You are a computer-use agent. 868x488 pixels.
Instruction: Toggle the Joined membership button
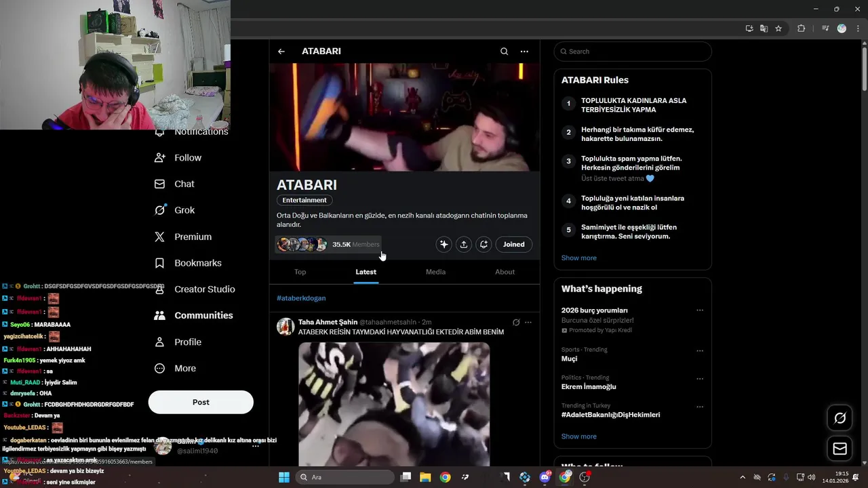pos(514,244)
